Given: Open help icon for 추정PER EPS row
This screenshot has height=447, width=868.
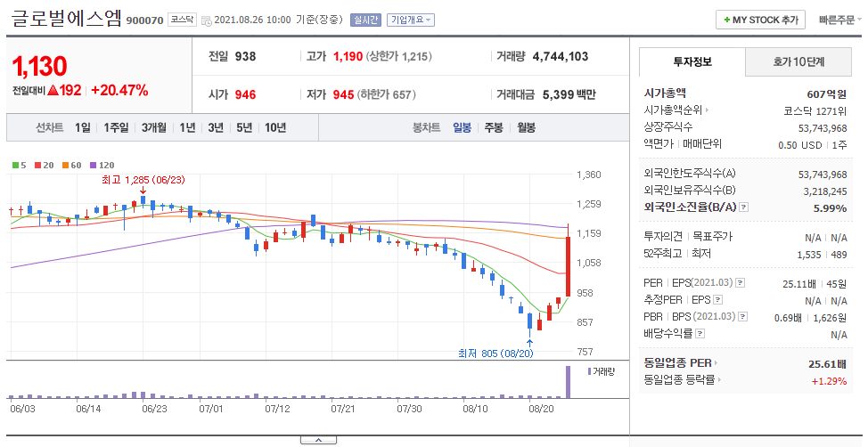Looking at the screenshot, I should coord(718,300).
